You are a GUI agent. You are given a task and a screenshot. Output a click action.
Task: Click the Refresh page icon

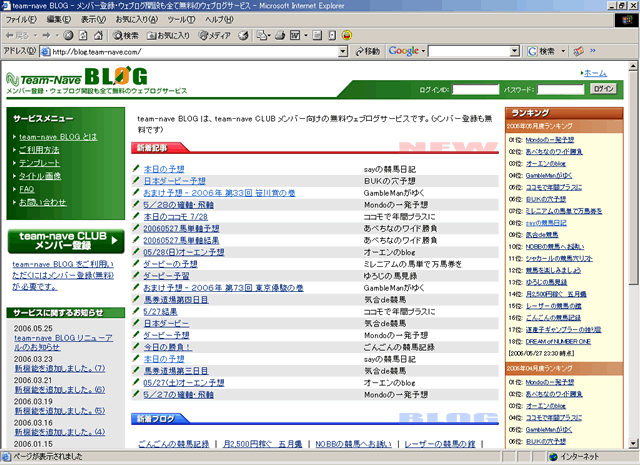pos(83,35)
